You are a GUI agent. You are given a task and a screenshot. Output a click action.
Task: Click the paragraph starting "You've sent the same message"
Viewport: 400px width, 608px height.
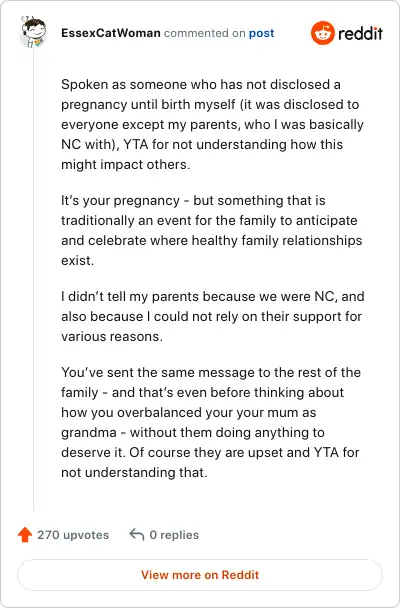pos(211,422)
